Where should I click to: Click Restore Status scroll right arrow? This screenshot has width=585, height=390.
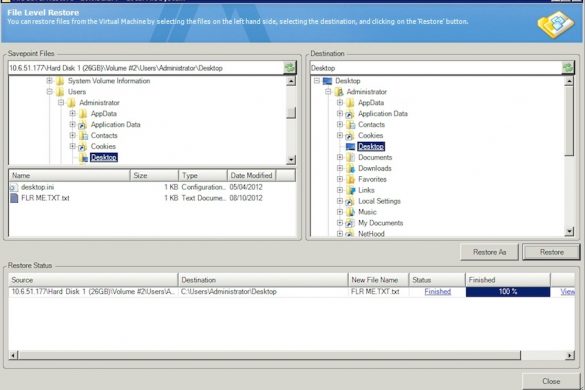point(570,355)
